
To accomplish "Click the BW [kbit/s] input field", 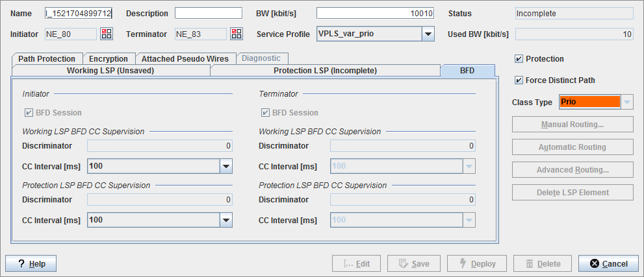I will coord(375,14).
